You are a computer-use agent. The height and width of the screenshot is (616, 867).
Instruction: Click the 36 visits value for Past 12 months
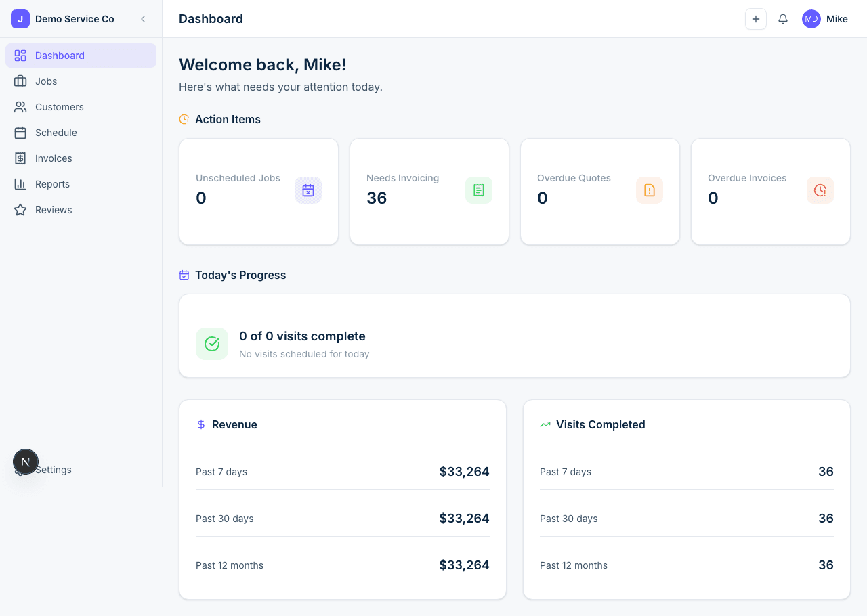(826, 565)
